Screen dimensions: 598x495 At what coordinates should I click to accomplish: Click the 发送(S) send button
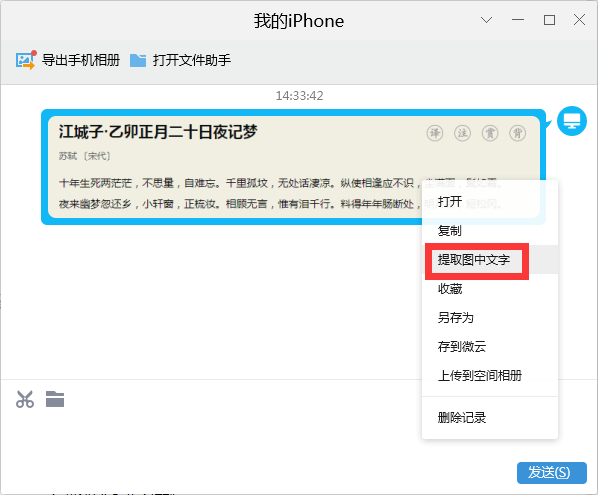[551, 473]
